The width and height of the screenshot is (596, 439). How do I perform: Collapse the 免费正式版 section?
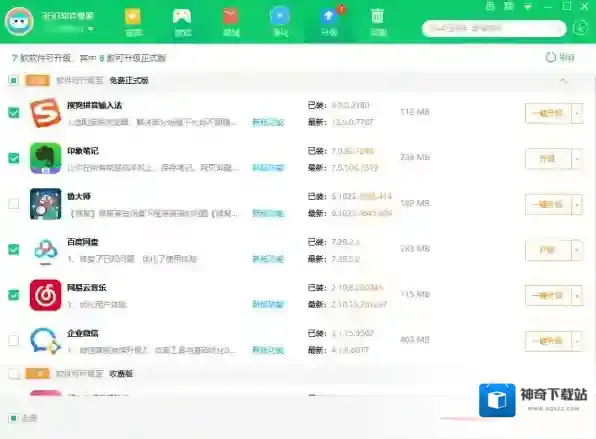click(x=564, y=81)
